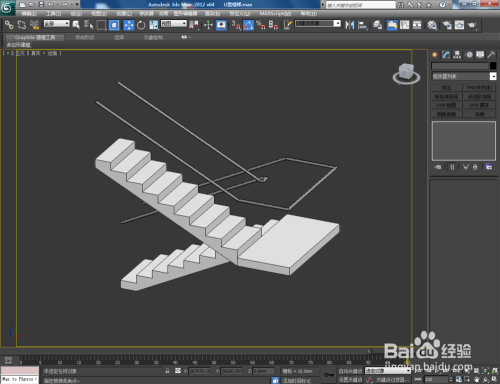Open the Key Filters button

click(x=393, y=380)
